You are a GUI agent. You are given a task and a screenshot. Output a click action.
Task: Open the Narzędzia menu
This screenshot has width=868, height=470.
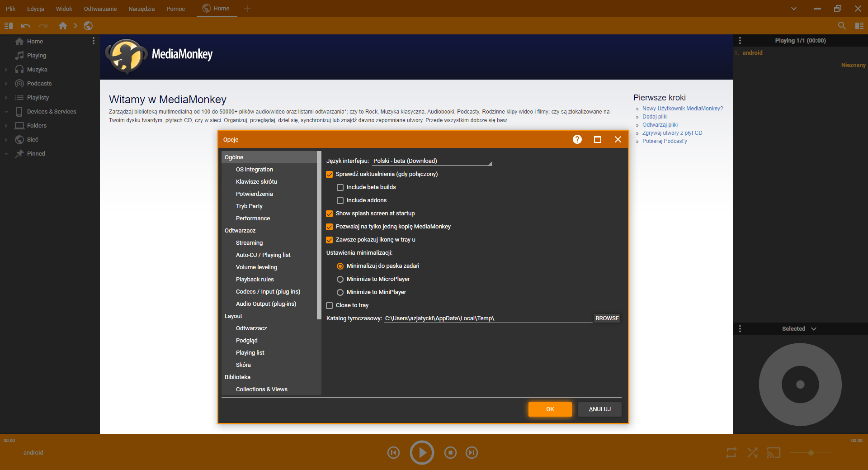142,9
